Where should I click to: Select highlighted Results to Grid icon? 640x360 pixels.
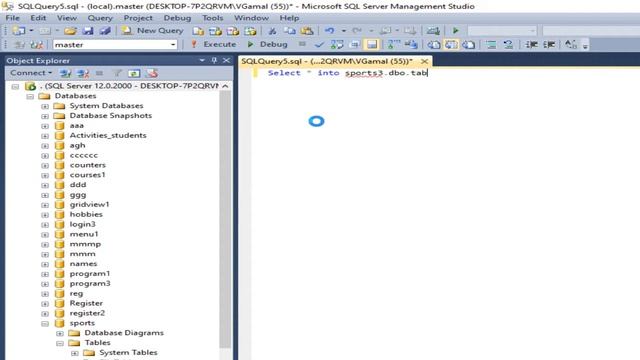point(451,44)
